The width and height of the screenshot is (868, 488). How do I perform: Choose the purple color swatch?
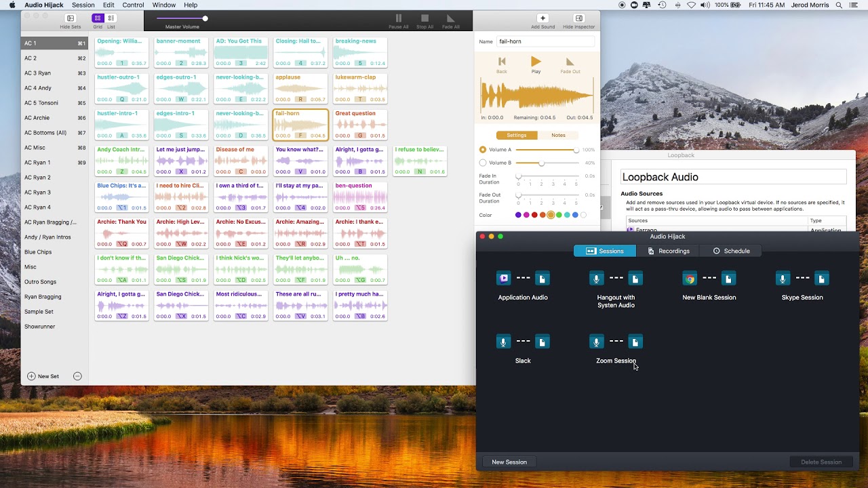[518, 215]
